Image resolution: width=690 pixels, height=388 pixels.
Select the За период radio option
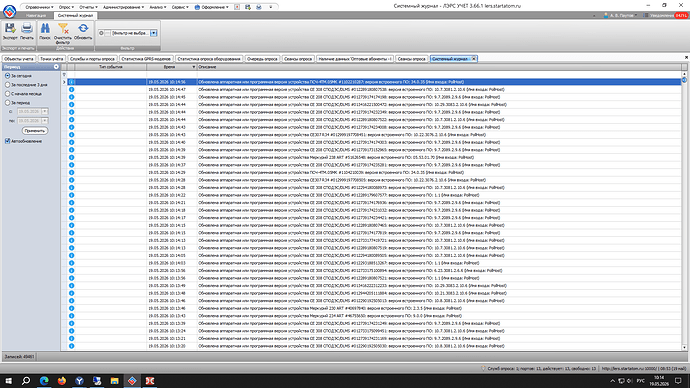pos(7,102)
